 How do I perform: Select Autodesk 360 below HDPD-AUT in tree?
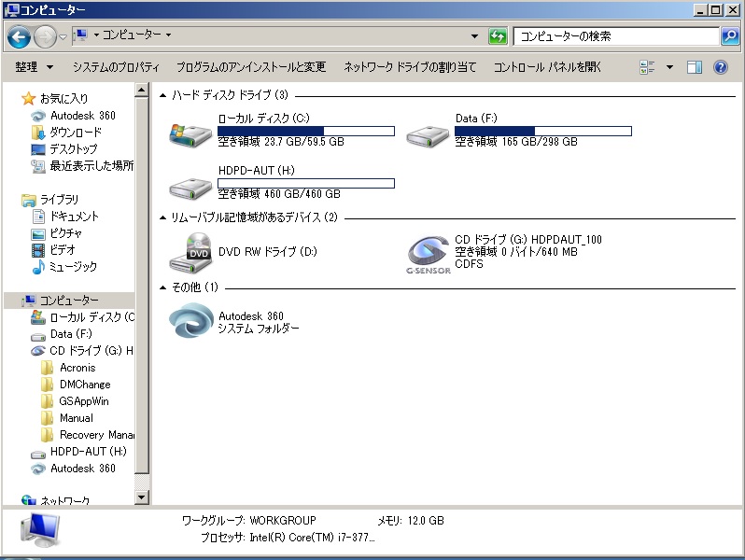73,469
